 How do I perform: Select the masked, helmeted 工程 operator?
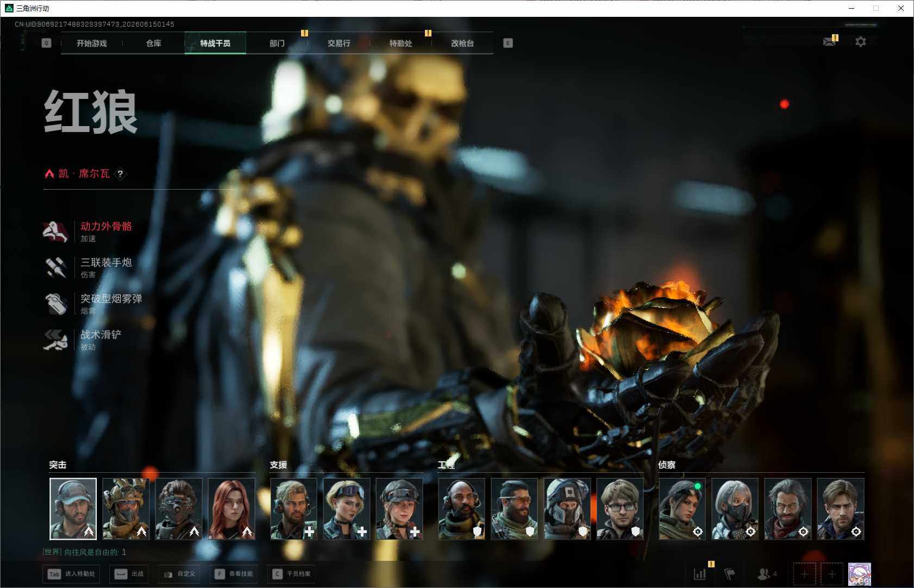[567, 509]
